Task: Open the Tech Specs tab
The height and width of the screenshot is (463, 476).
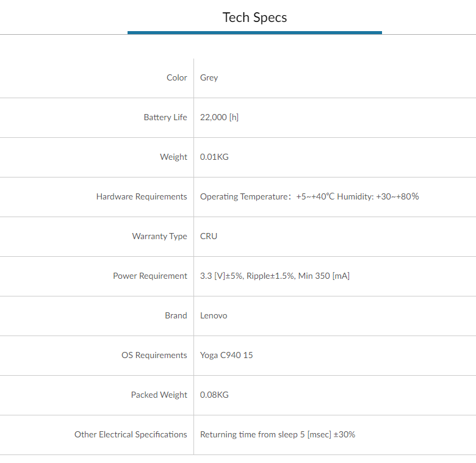Action: [x=254, y=17]
